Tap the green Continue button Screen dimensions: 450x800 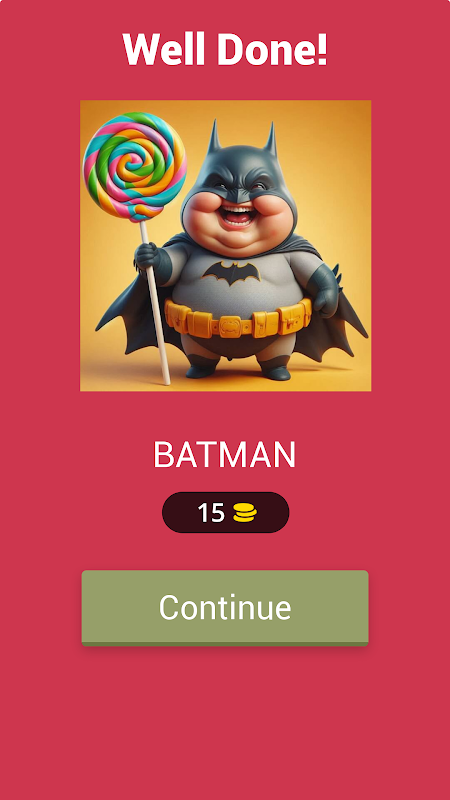(x=225, y=608)
